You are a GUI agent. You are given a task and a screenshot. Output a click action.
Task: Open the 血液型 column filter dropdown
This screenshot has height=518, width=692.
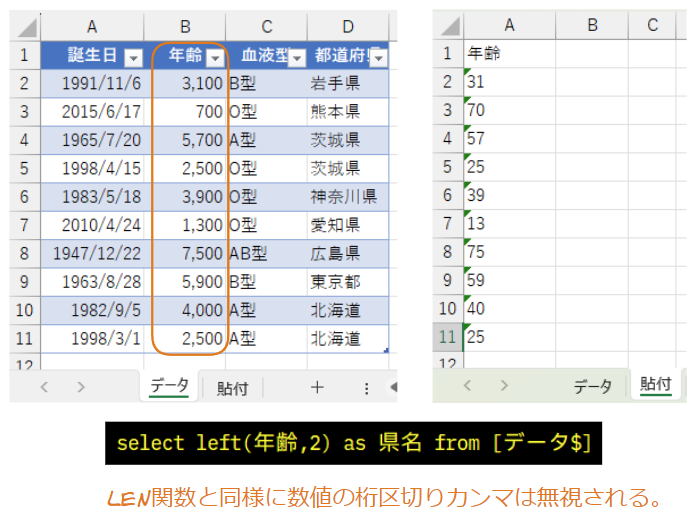click(297, 57)
